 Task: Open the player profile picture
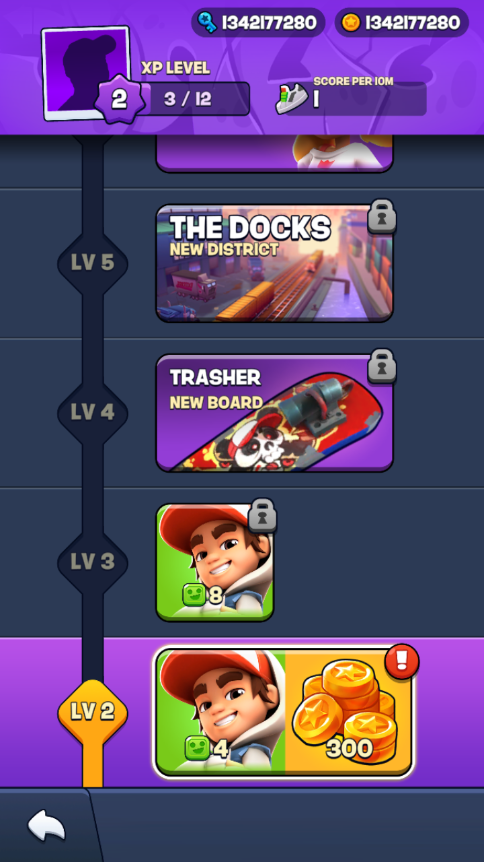pyautogui.click(x=86, y=73)
